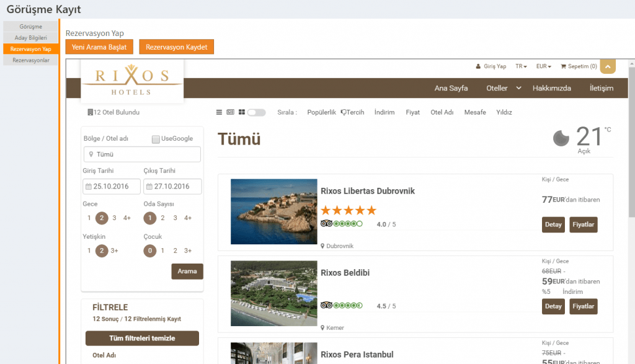
Task: Open Rixos Pera Istanbul hotel title
Action: (x=357, y=355)
